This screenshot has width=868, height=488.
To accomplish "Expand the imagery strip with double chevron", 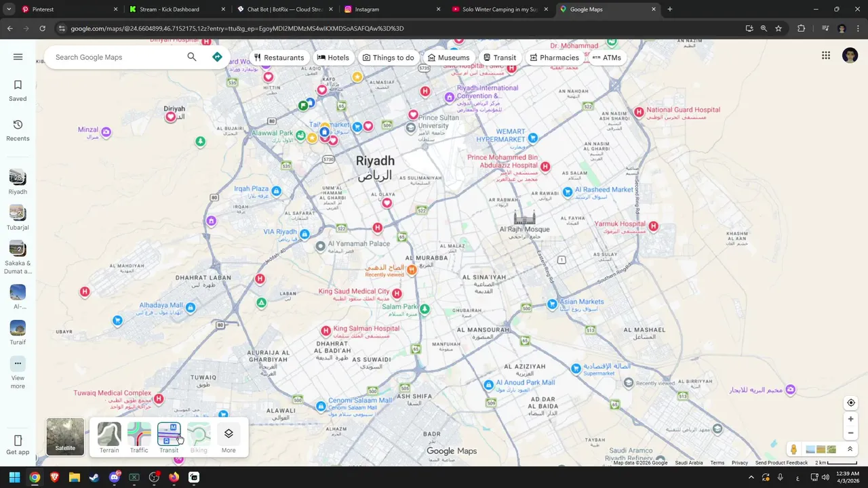I will (x=850, y=449).
